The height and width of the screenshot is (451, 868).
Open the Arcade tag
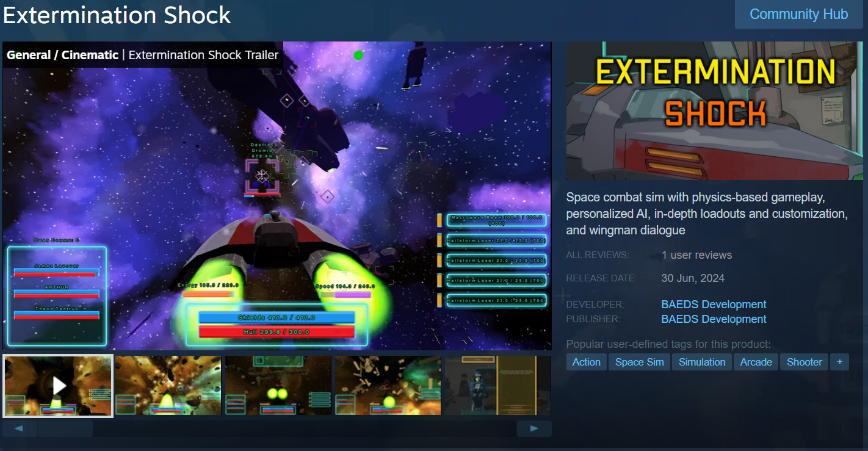756,362
